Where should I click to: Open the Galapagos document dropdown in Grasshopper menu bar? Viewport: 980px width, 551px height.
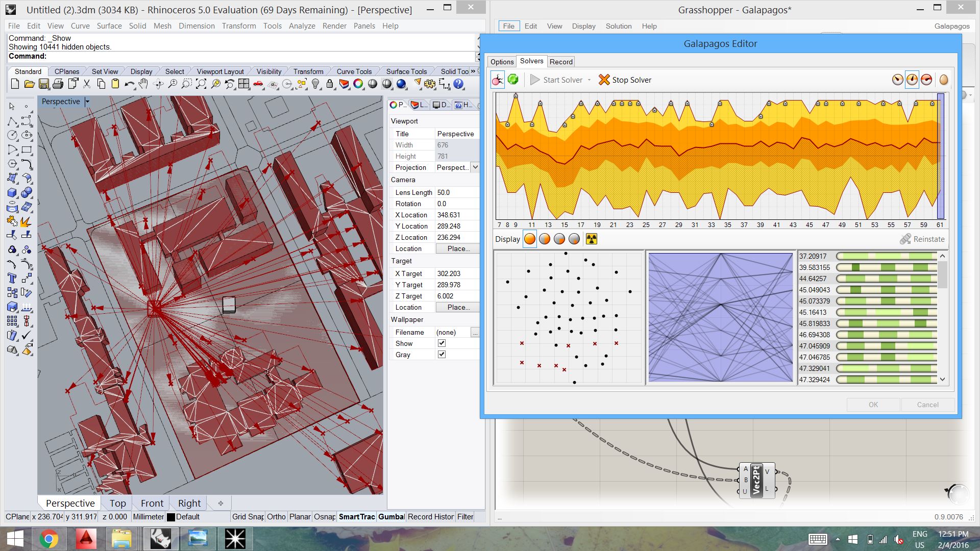(952, 26)
